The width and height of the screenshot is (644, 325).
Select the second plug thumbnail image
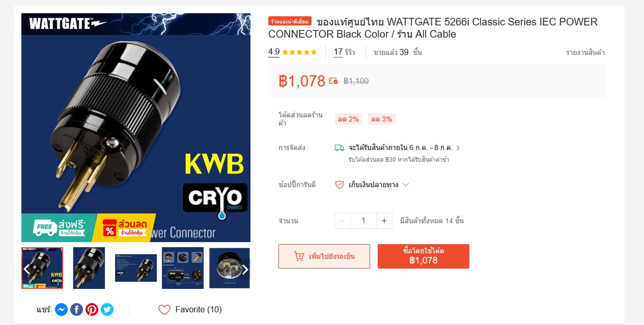click(89, 268)
